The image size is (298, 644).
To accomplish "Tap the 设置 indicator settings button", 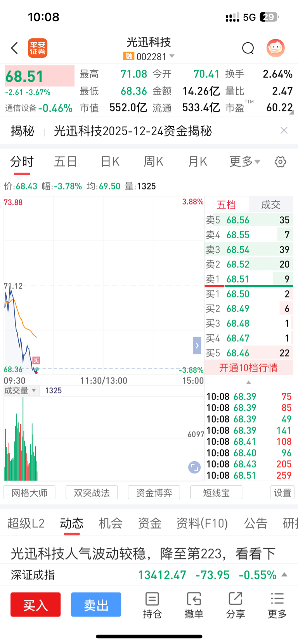I will coord(282,492).
